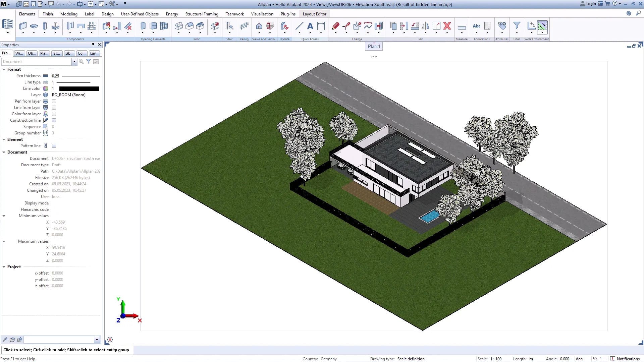Click the black line color swatch
Image resolution: width=644 pixels, height=362 pixels.
pyautogui.click(x=79, y=88)
